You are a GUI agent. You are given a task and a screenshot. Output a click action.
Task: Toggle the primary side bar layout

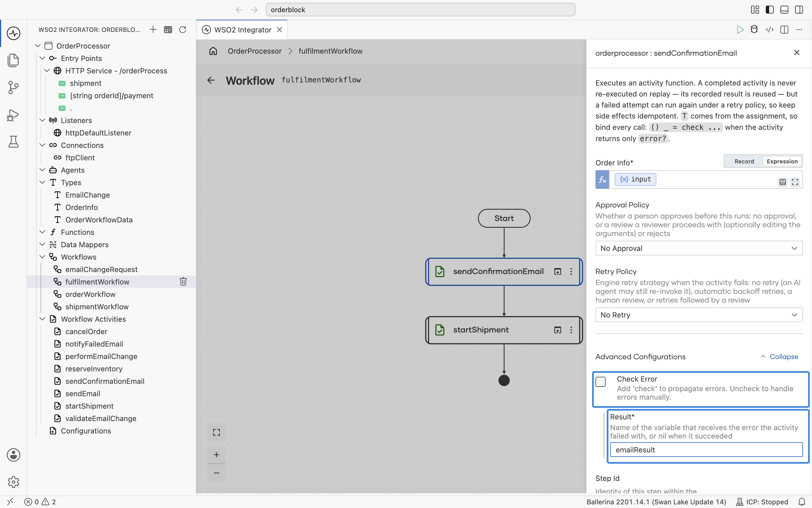tap(770, 10)
